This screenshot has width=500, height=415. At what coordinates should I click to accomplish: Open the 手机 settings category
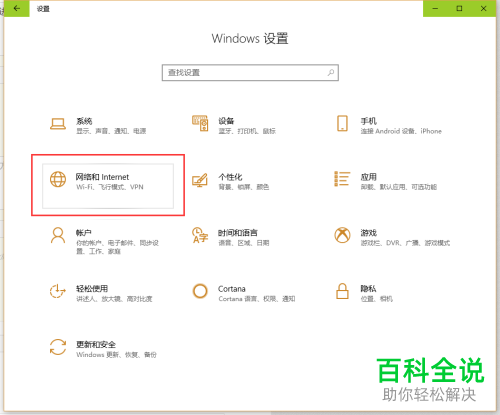click(369, 121)
